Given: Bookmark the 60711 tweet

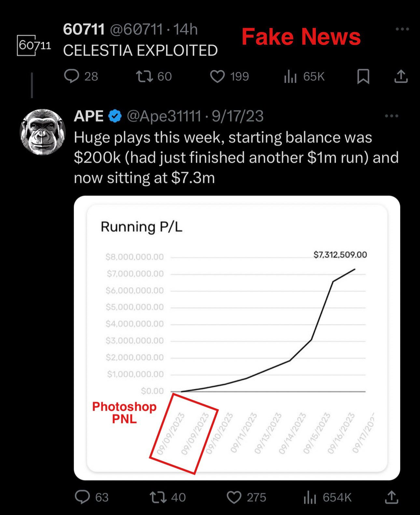Looking at the screenshot, I should click(x=363, y=77).
